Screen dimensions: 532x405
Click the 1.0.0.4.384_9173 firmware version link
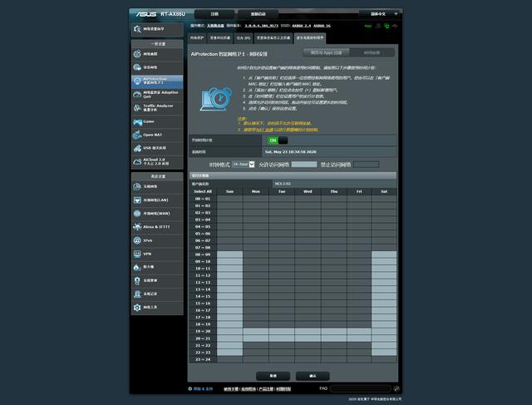coord(261,26)
